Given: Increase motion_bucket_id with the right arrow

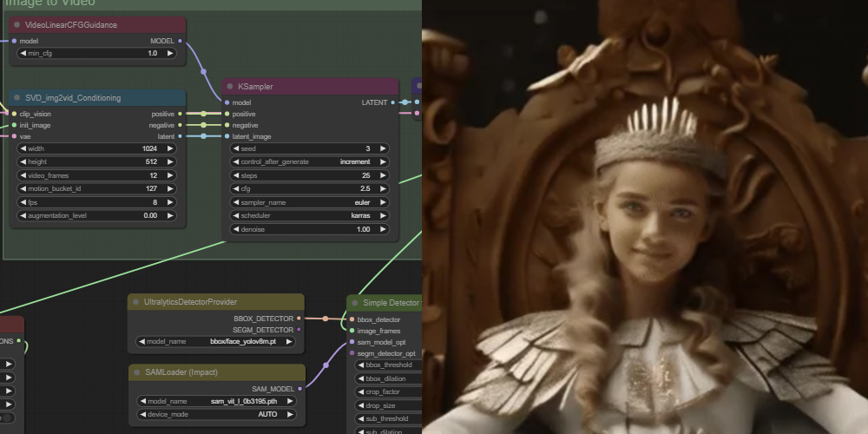Looking at the screenshot, I should pyautogui.click(x=170, y=188).
